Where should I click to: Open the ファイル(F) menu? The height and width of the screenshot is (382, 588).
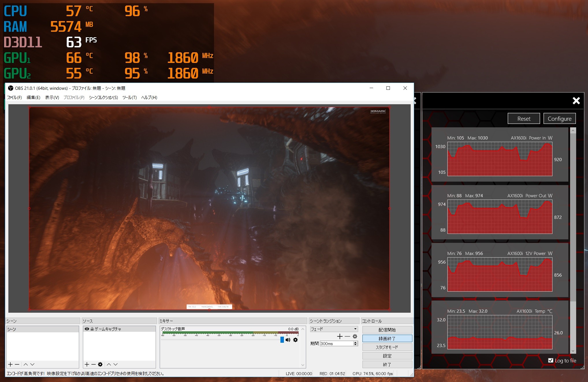coord(14,98)
